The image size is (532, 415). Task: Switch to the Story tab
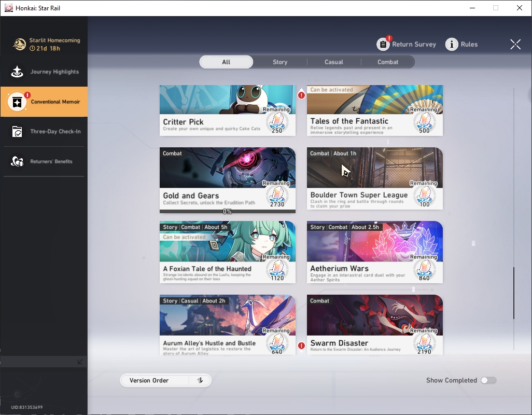tap(280, 62)
